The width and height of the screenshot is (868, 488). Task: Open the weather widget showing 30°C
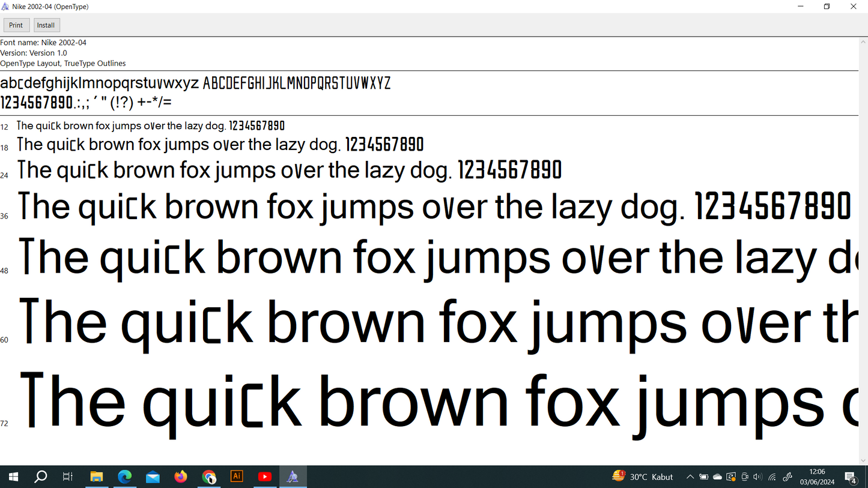[643, 477]
